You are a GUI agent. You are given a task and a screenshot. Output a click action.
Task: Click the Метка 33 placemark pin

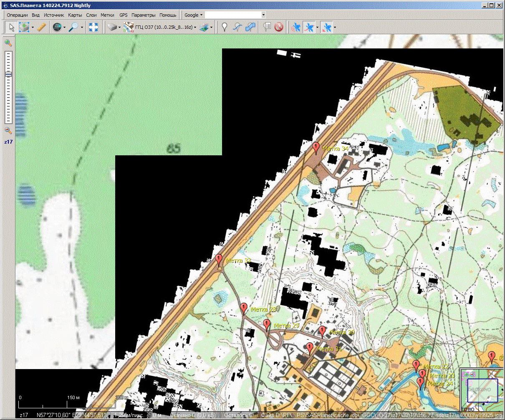(219, 260)
